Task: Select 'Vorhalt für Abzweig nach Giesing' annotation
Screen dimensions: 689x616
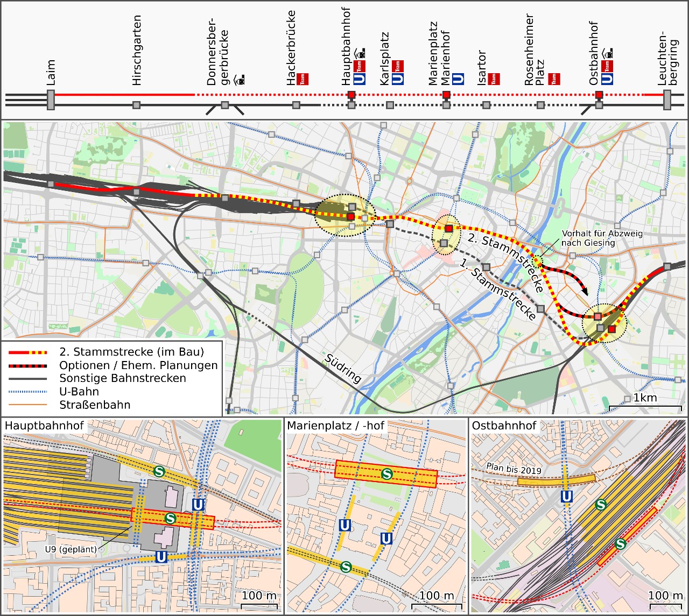Action: (602, 238)
